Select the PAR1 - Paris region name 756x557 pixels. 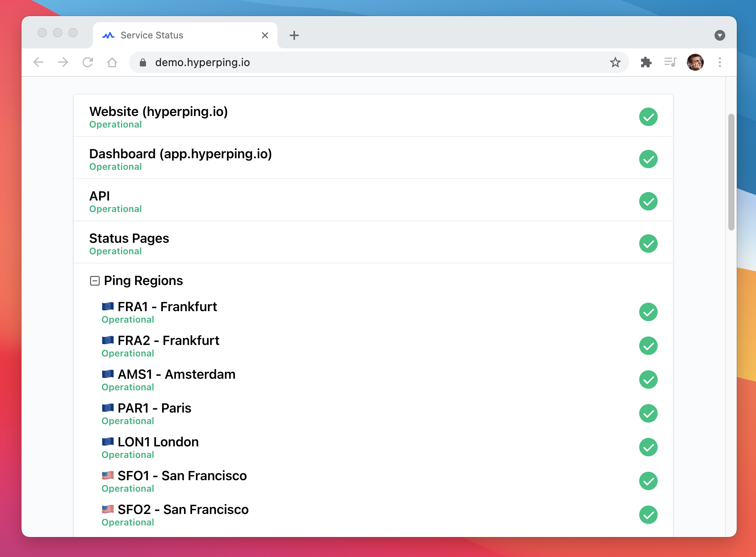(154, 408)
